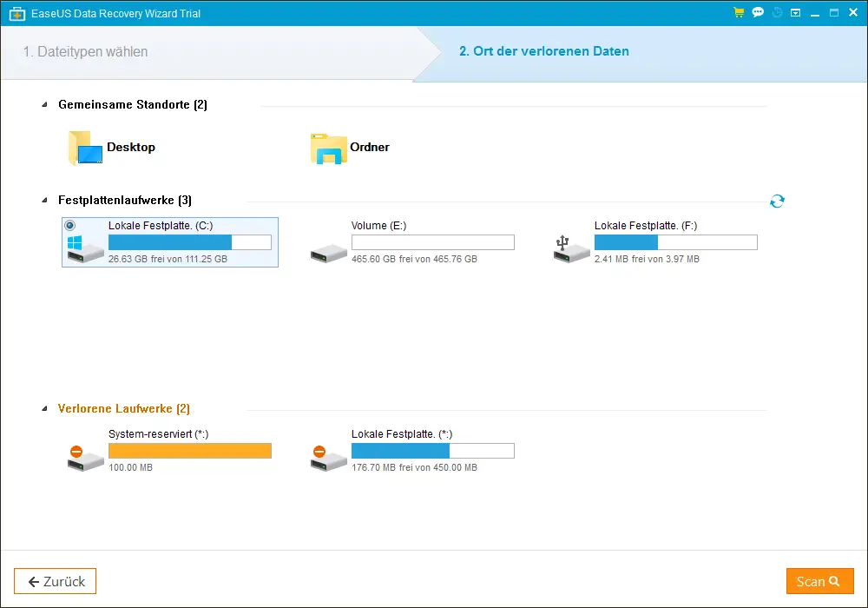The image size is (868, 608).
Task: Select the radio button for drive C:
Action: (x=70, y=225)
